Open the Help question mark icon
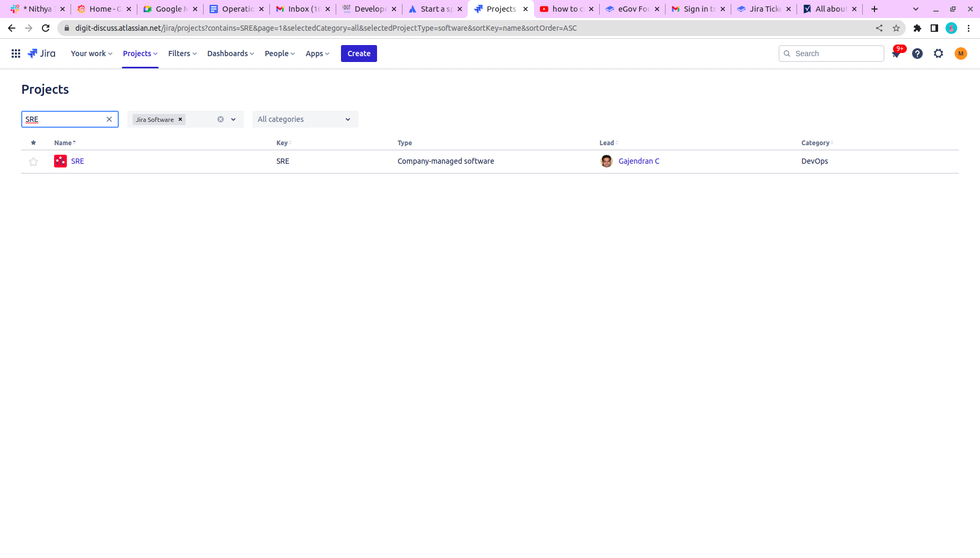Image resolution: width=980 pixels, height=558 pixels. click(917, 54)
